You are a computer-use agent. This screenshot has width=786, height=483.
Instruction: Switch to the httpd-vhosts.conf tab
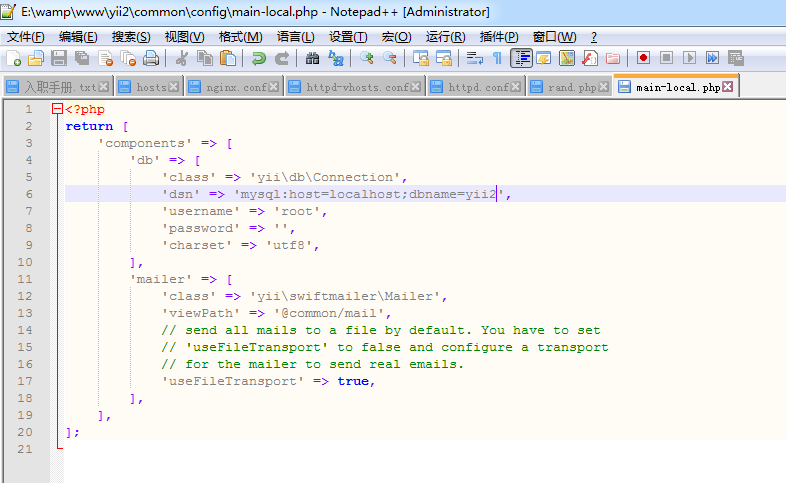point(356,87)
